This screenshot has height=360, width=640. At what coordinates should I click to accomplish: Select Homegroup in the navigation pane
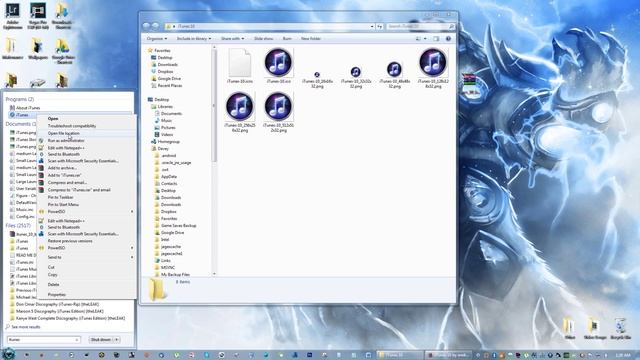(x=169, y=141)
